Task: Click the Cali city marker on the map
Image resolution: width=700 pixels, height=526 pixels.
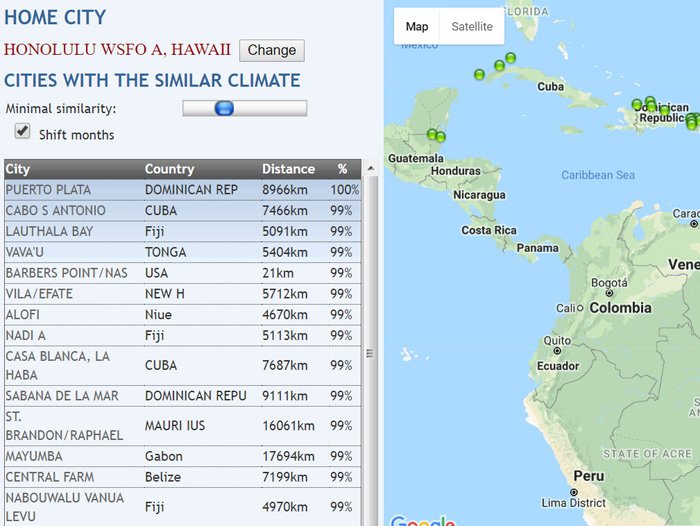Action: tap(580, 308)
